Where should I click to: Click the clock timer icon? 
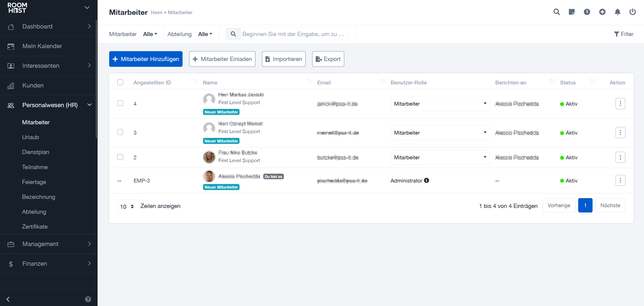click(x=587, y=12)
